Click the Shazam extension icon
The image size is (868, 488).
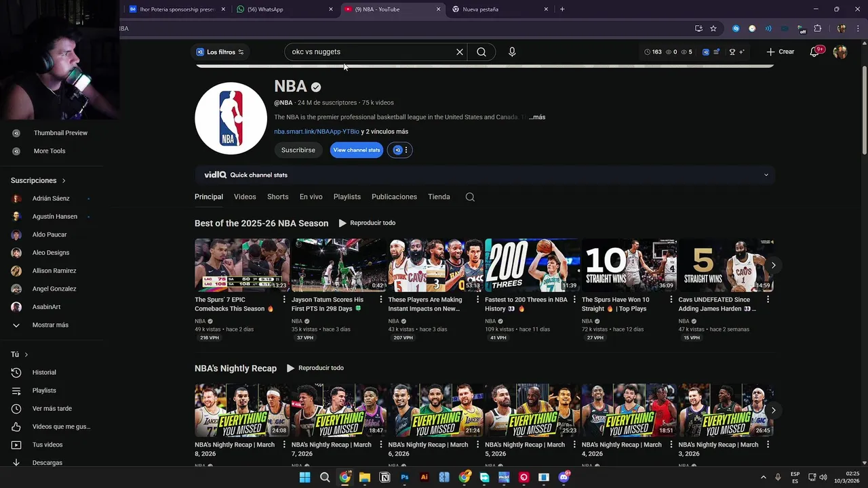click(736, 28)
